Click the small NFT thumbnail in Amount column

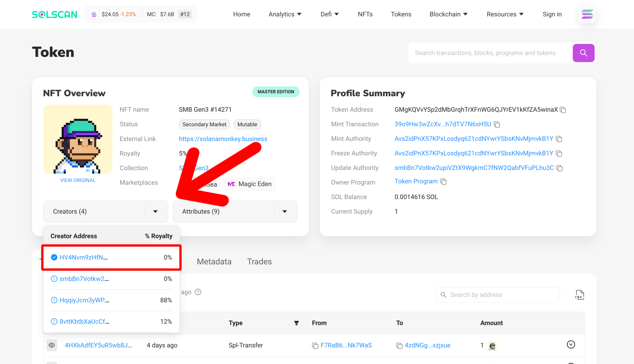pyautogui.click(x=492, y=346)
